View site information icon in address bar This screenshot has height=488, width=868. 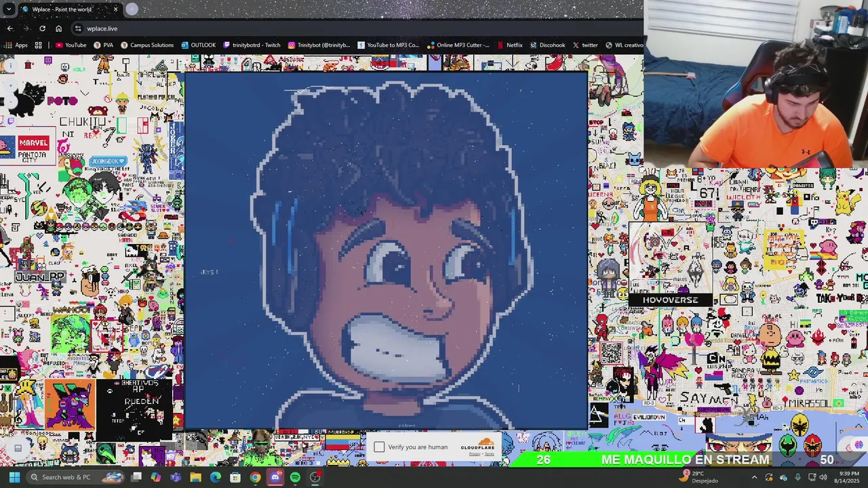(x=78, y=28)
